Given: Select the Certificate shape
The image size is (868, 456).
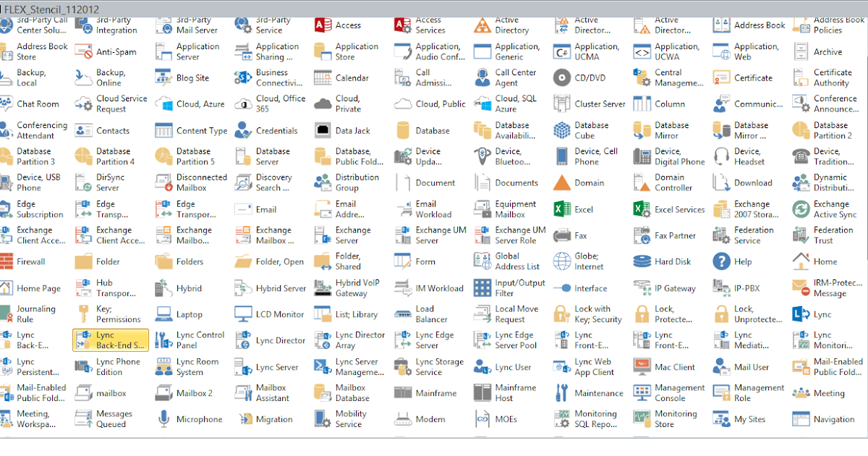Looking at the screenshot, I should click(x=743, y=77).
